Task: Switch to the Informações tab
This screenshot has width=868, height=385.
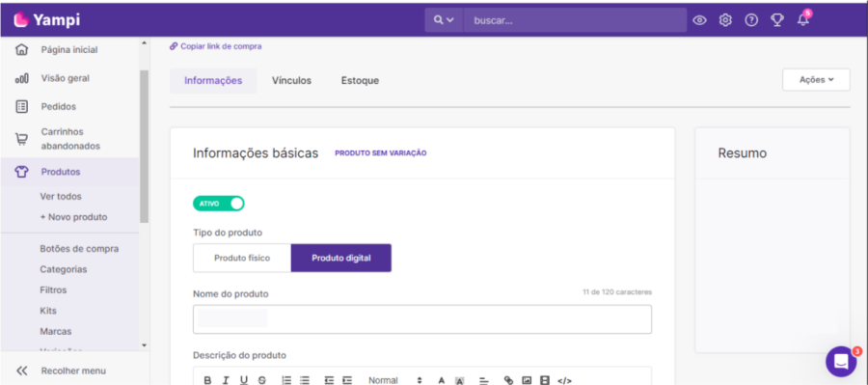Action: (x=213, y=81)
